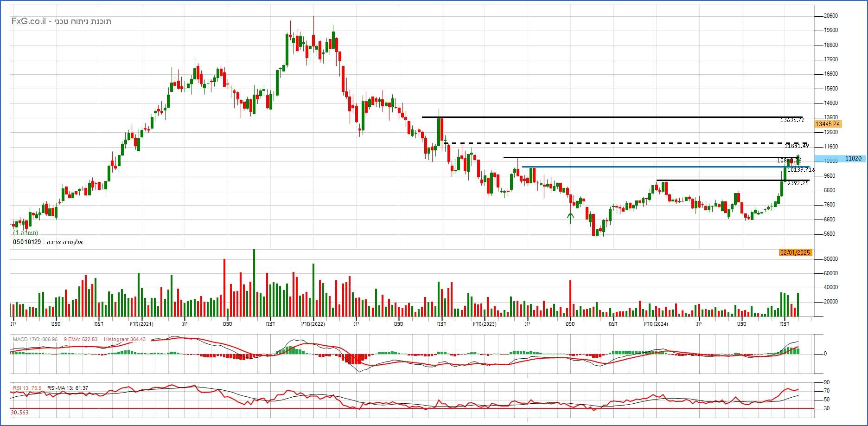Image resolution: width=868 pixels, height=426 pixels.
Task: Click the 13636.72 resistance level label
Action: coord(792,120)
